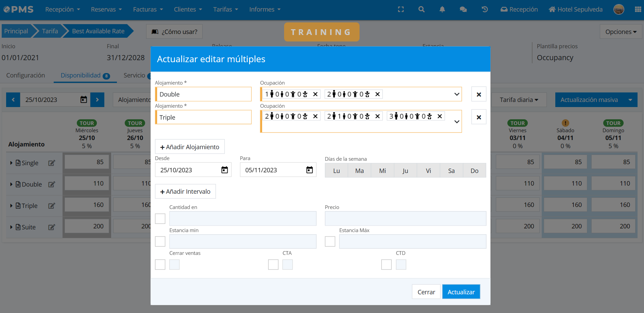Image resolution: width=644 pixels, height=313 pixels.
Task: Tick the Estancia min checkbox
Action: pyautogui.click(x=160, y=242)
